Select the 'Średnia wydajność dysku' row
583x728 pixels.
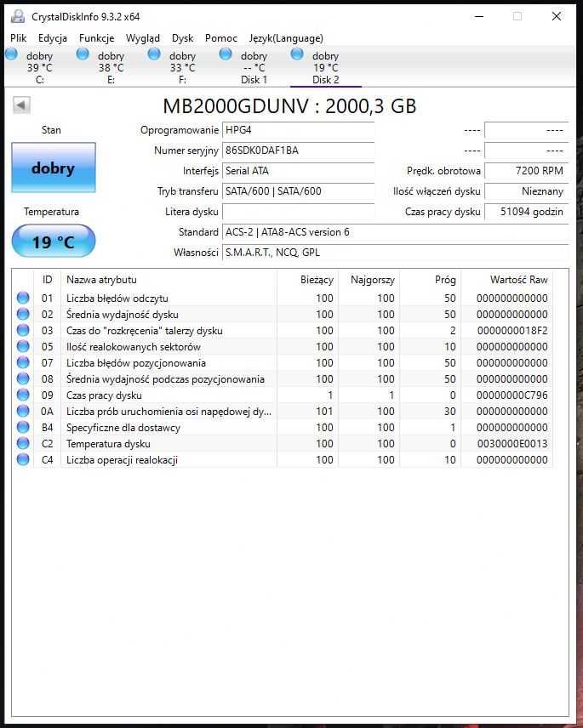pyautogui.click(x=283, y=315)
